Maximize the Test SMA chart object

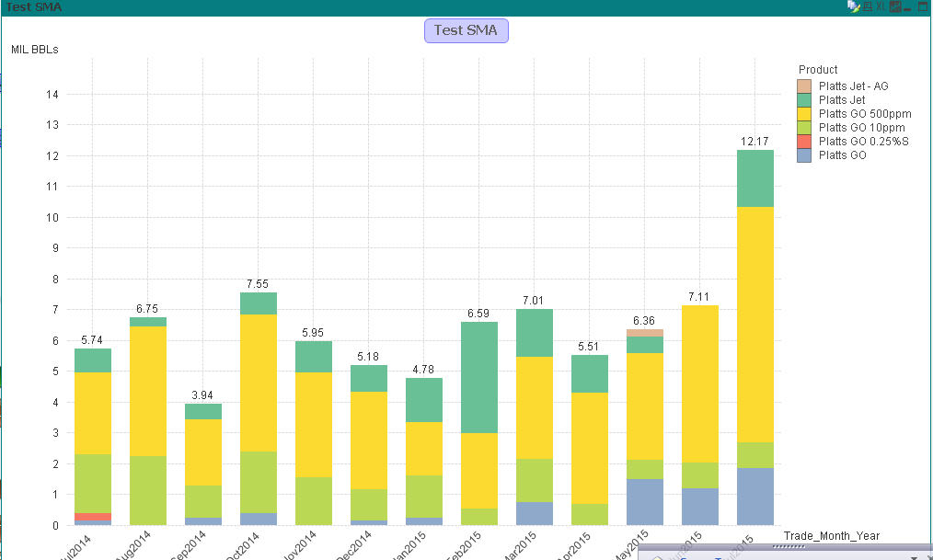(923, 6)
